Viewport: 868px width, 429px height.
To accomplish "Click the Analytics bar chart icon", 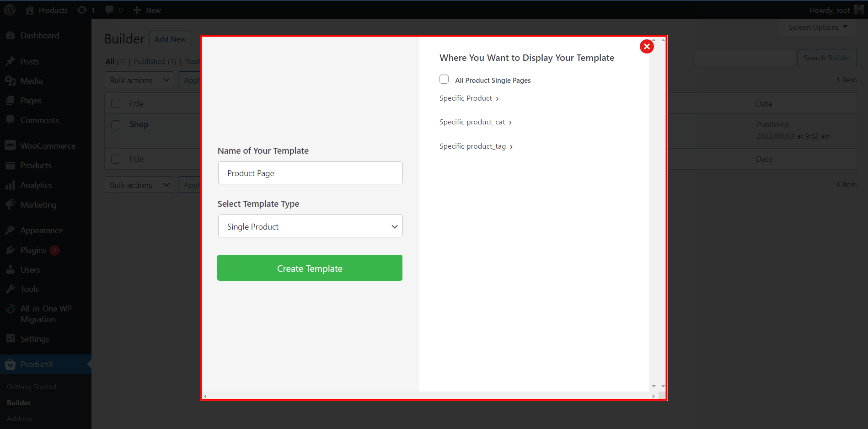I will pyautogui.click(x=11, y=185).
